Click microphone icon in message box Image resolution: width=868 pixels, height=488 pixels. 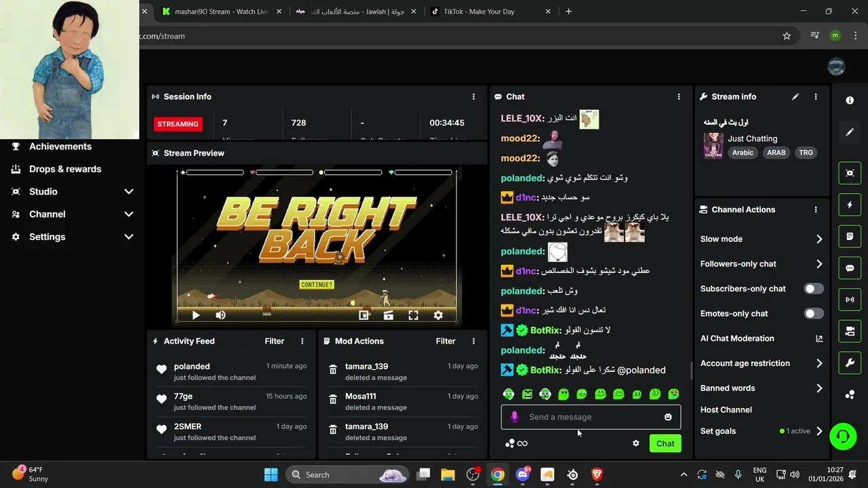click(515, 417)
